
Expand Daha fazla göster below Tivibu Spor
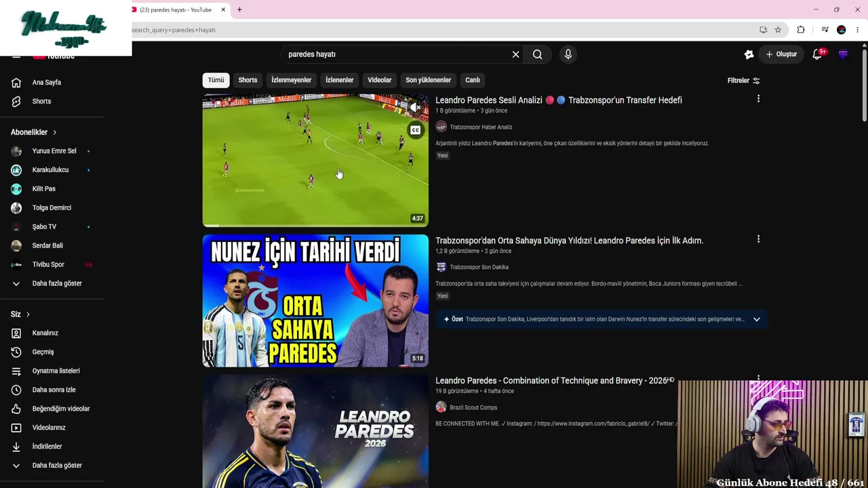coord(57,283)
